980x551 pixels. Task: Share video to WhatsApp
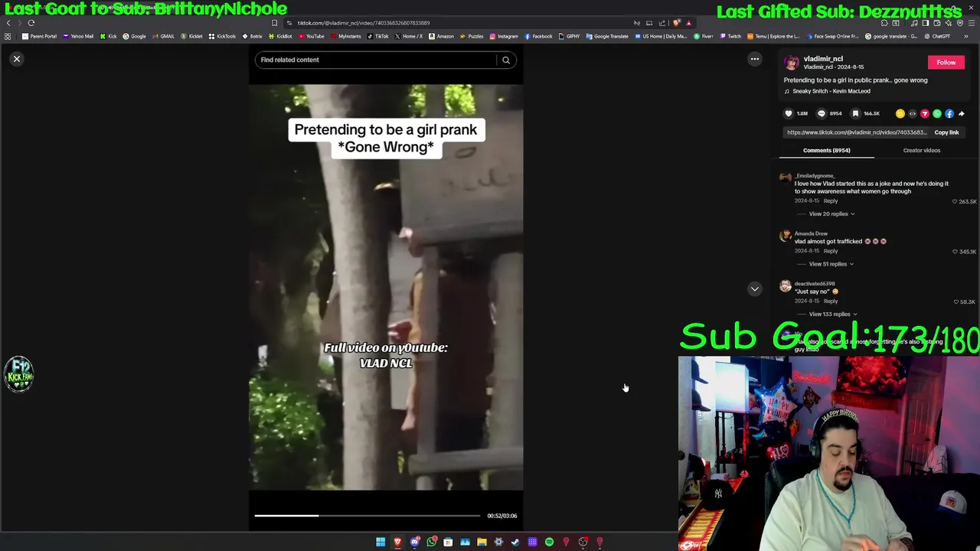point(936,114)
